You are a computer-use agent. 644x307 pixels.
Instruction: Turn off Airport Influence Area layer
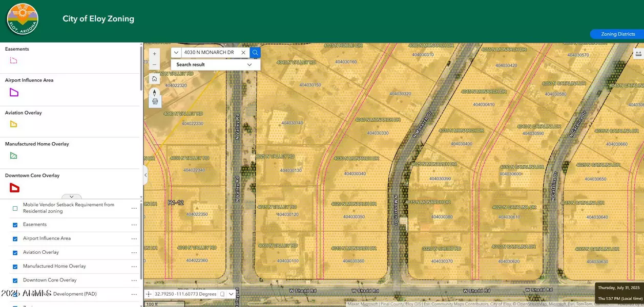15,238
